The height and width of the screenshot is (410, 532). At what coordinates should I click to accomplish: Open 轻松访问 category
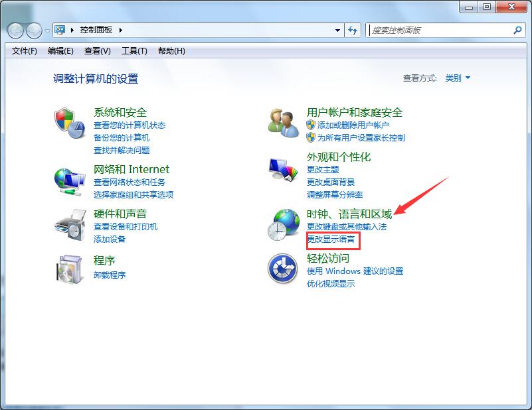327,258
